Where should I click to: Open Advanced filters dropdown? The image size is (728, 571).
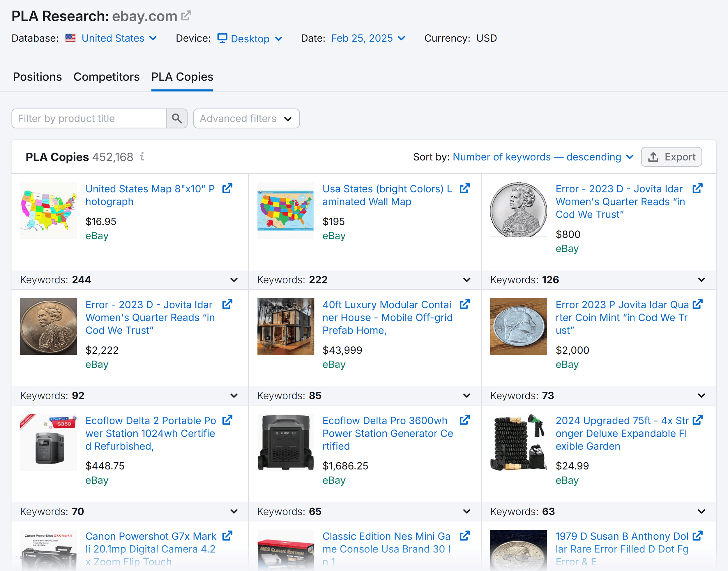pos(246,118)
